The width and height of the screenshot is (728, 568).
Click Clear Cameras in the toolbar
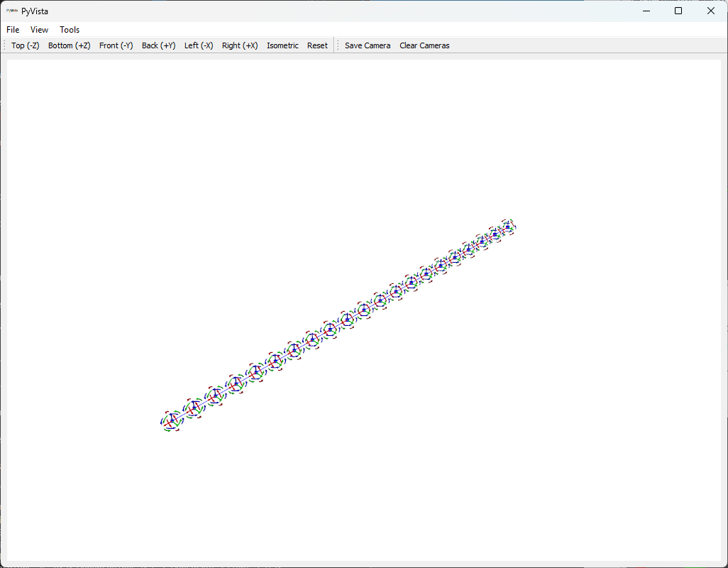[x=424, y=45]
